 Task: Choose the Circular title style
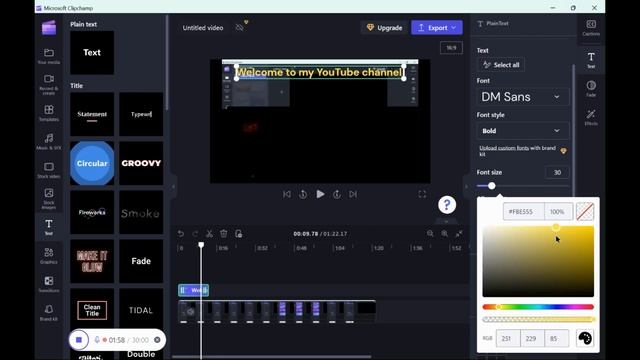point(92,163)
